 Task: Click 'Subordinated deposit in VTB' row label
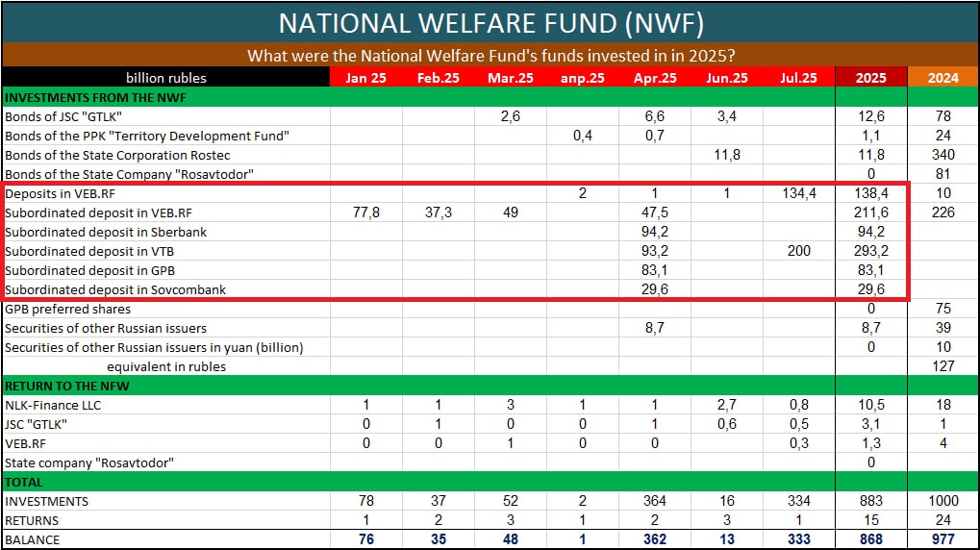coord(89,251)
